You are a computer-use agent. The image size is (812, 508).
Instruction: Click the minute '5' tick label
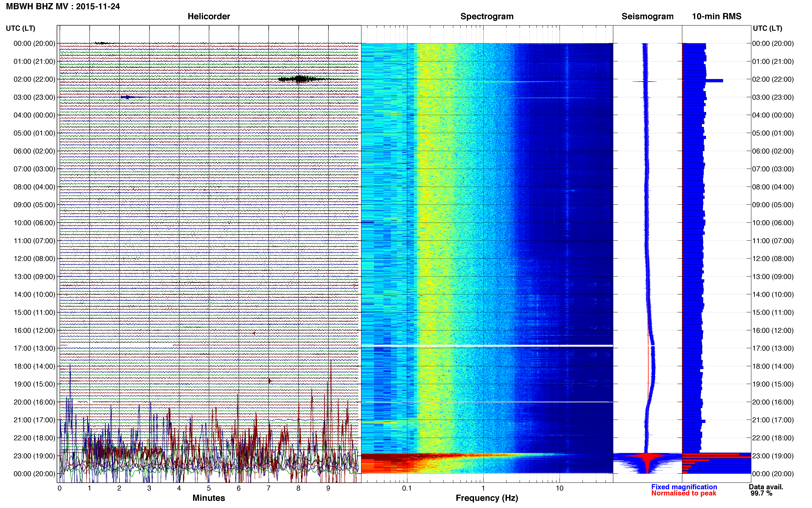[209, 488]
